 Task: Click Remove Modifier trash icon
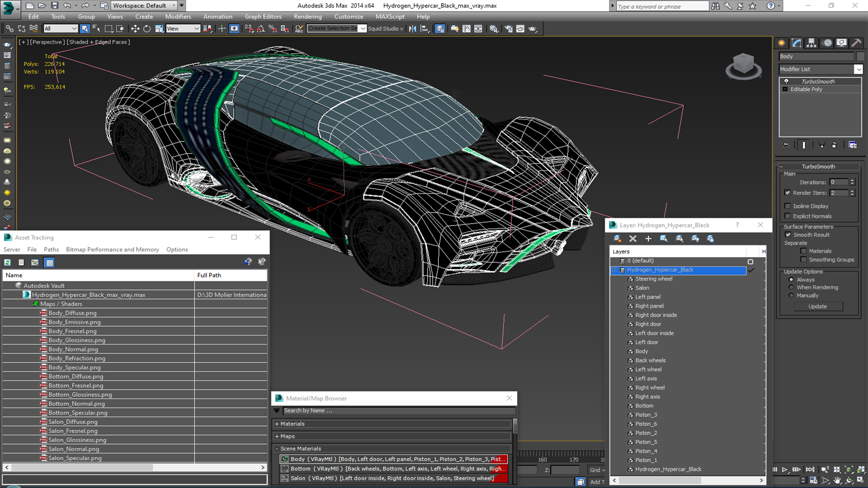834,145
